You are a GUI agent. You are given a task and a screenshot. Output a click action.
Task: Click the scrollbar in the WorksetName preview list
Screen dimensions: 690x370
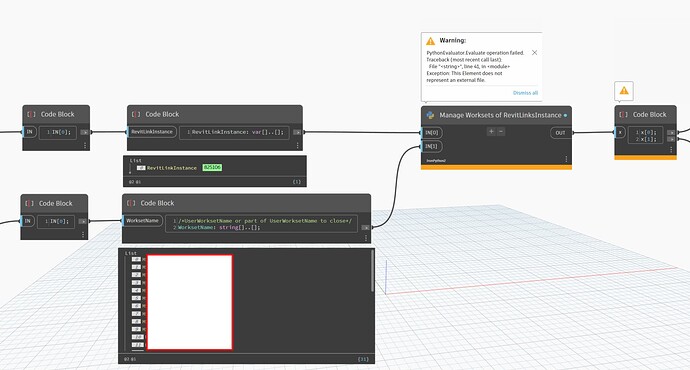(373, 271)
